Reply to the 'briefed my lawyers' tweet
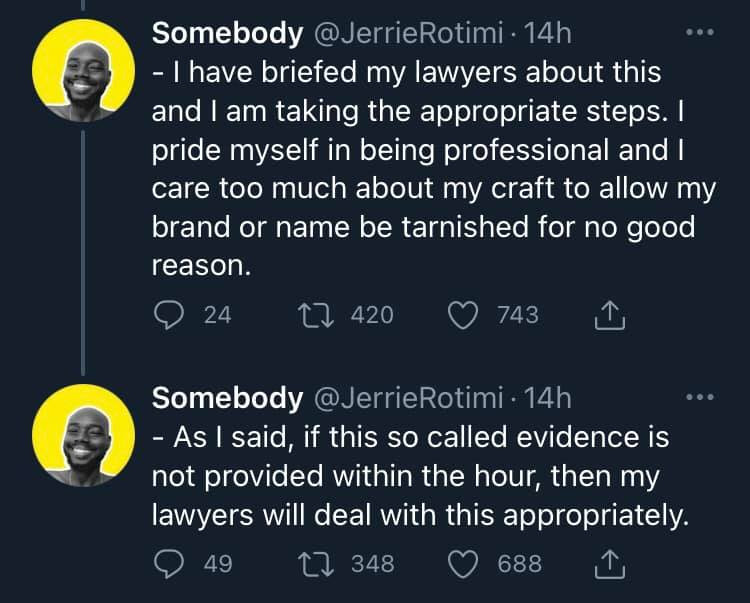This screenshot has height=603, width=750. coord(168,316)
